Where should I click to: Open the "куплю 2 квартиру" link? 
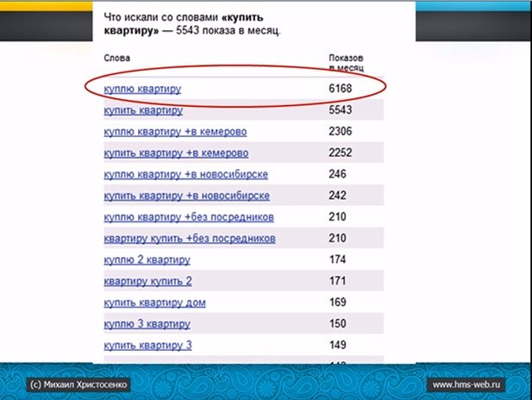[147, 259]
